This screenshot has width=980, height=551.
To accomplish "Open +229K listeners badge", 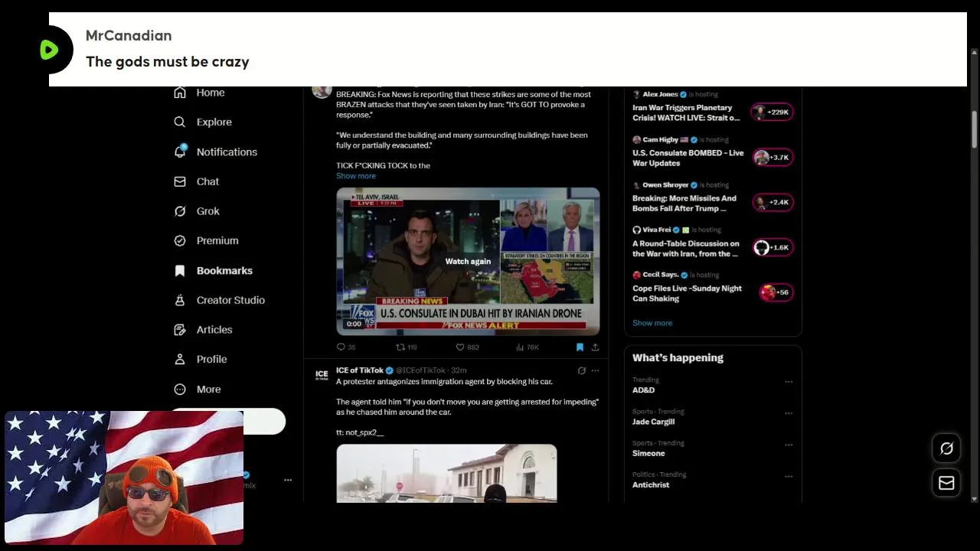I will click(x=772, y=112).
